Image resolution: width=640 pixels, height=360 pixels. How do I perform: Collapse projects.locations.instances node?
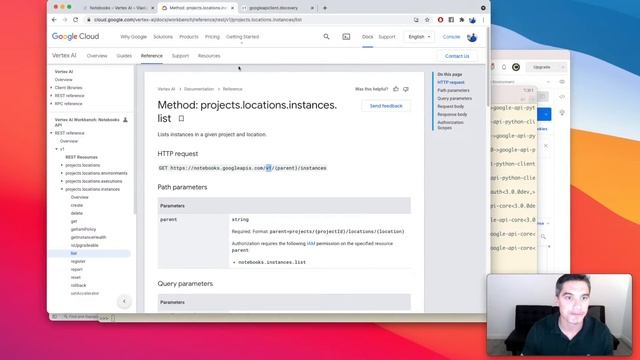click(62, 189)
